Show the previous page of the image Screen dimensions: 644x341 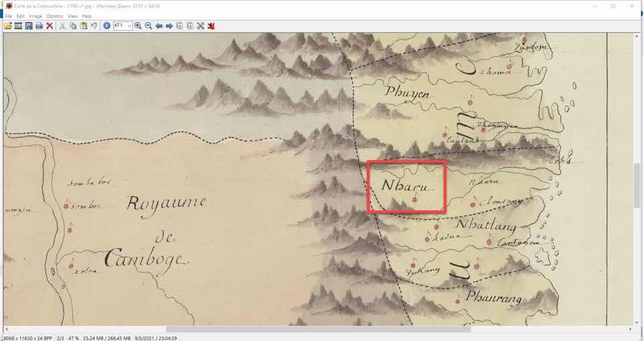[x=180, y=26]
